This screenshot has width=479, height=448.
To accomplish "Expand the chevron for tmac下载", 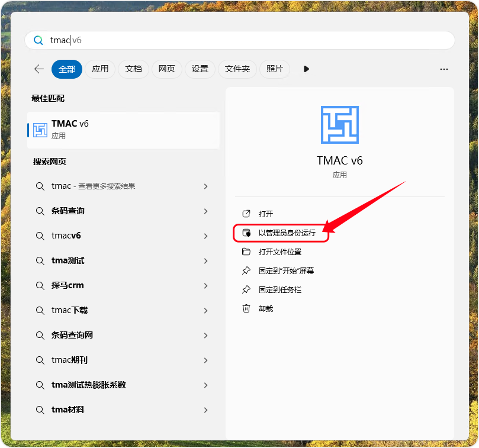I will (206, 311).
